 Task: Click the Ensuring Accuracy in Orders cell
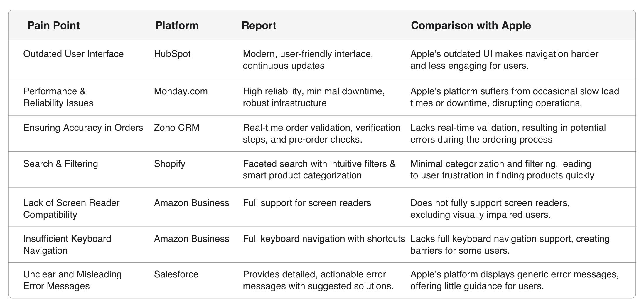point(83,128)
